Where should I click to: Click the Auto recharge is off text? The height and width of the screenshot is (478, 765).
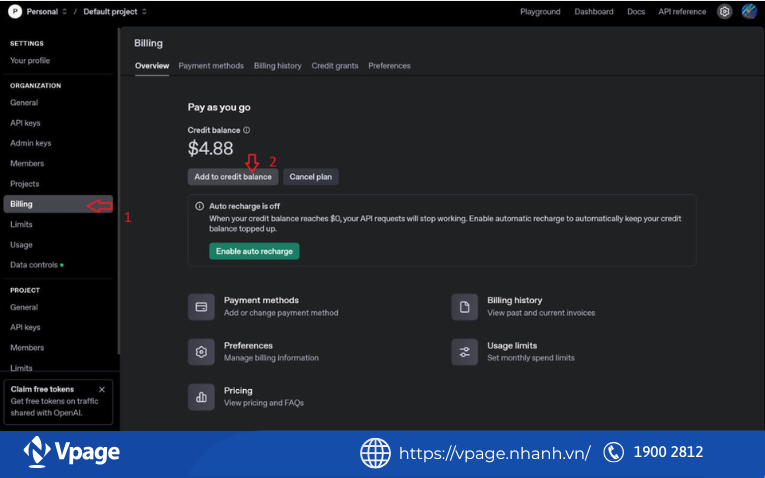click(244, 206)
